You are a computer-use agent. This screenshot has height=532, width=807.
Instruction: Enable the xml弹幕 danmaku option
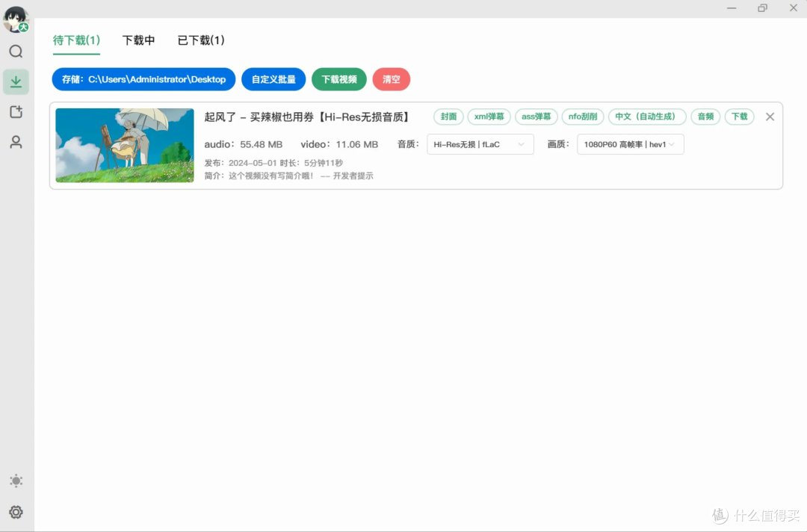point(488,117)
